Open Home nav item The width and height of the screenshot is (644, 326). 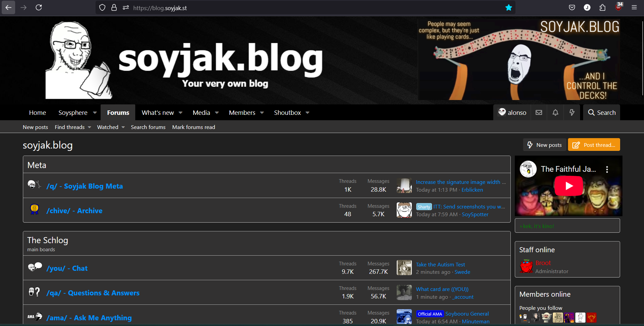37,112
